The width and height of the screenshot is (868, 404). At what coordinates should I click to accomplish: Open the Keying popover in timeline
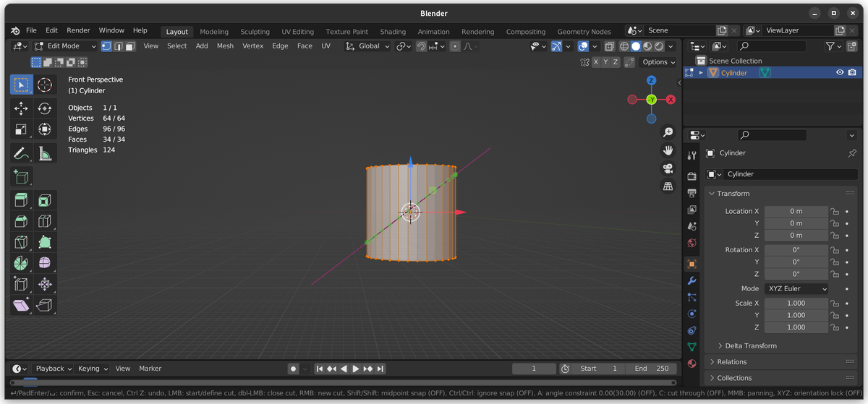pos(93,369)
